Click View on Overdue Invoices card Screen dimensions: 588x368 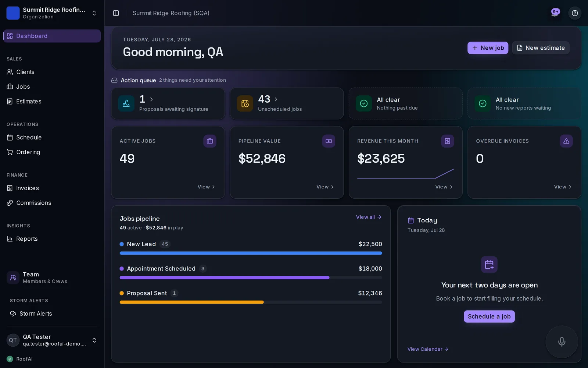coord(563,187)
